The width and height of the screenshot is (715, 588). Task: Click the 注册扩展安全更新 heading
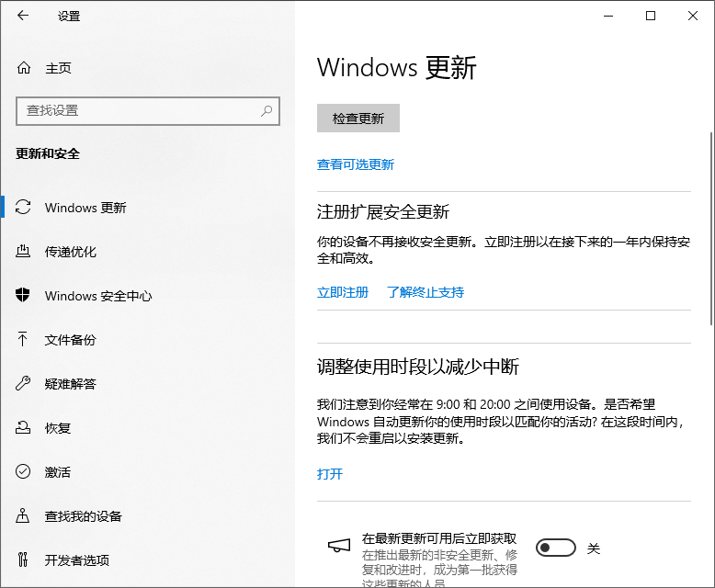coord(383,211)
